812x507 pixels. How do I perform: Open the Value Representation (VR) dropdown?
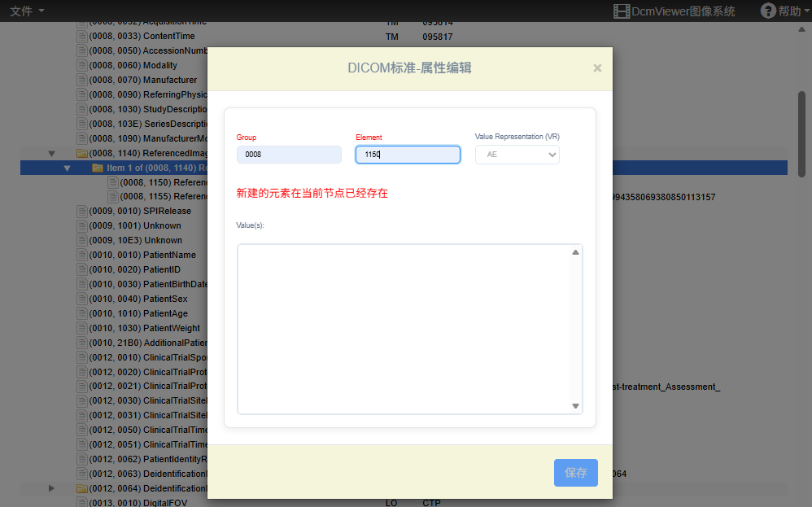517,155
